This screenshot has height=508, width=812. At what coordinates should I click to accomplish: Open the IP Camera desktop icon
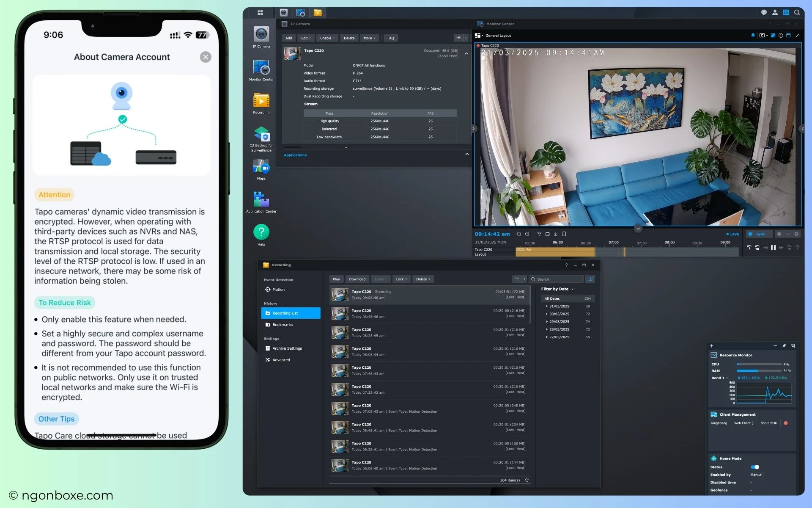click(261, 37)
